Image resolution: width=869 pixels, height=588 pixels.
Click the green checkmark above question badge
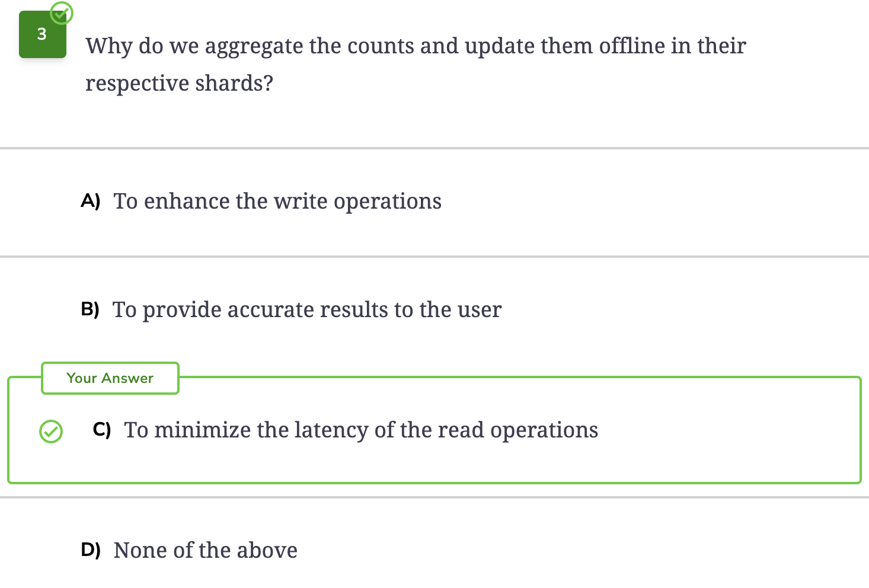62,12
